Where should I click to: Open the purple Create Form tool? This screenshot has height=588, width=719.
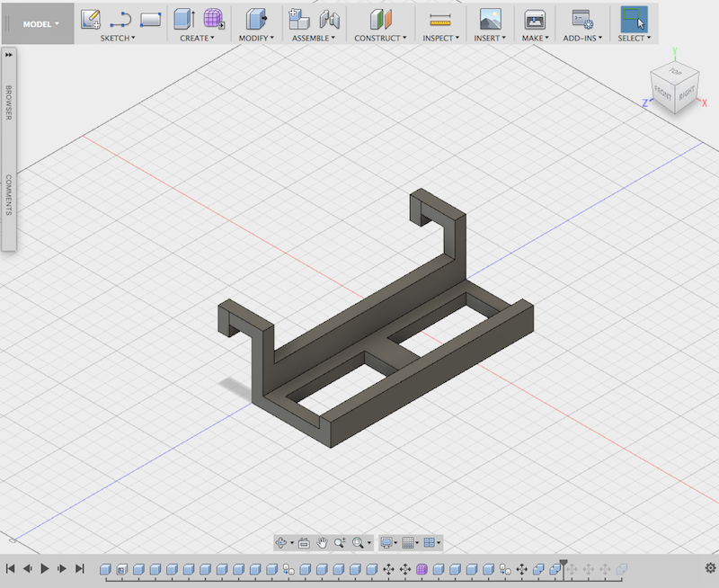point(213,19)
